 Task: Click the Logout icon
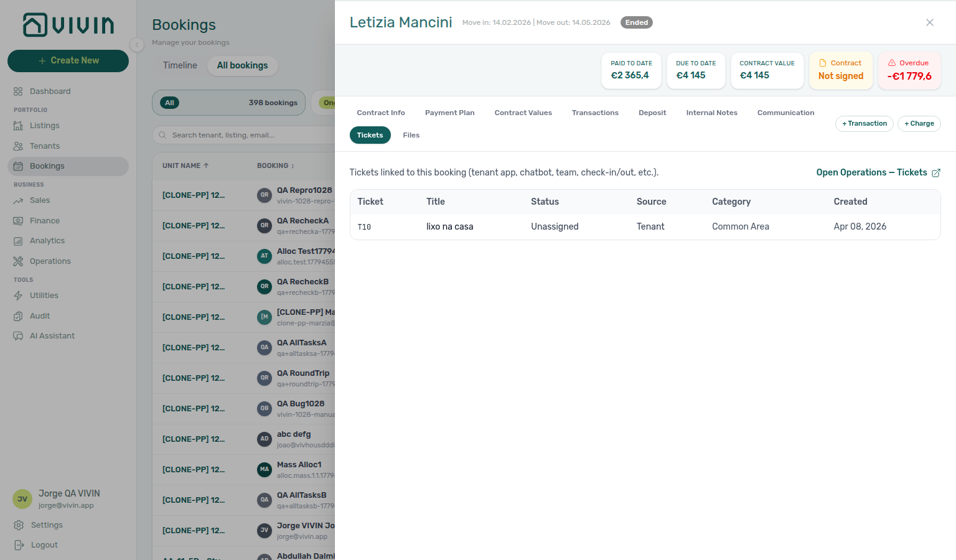click(x=19, y=545)
